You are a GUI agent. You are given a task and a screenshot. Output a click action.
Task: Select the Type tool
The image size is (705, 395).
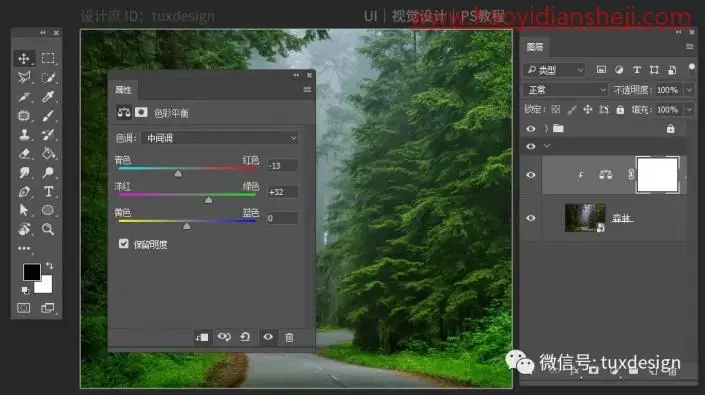pos(48,191)
